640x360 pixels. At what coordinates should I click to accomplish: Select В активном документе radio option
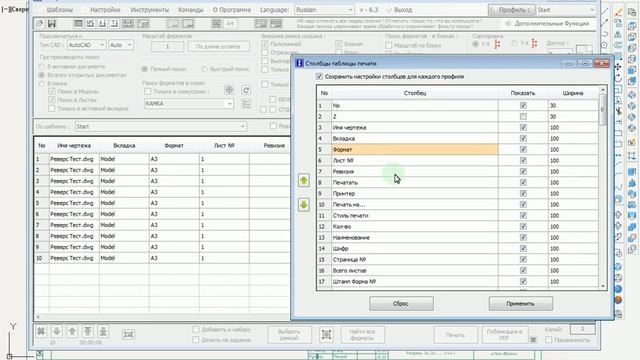click(x=42, y=66)
